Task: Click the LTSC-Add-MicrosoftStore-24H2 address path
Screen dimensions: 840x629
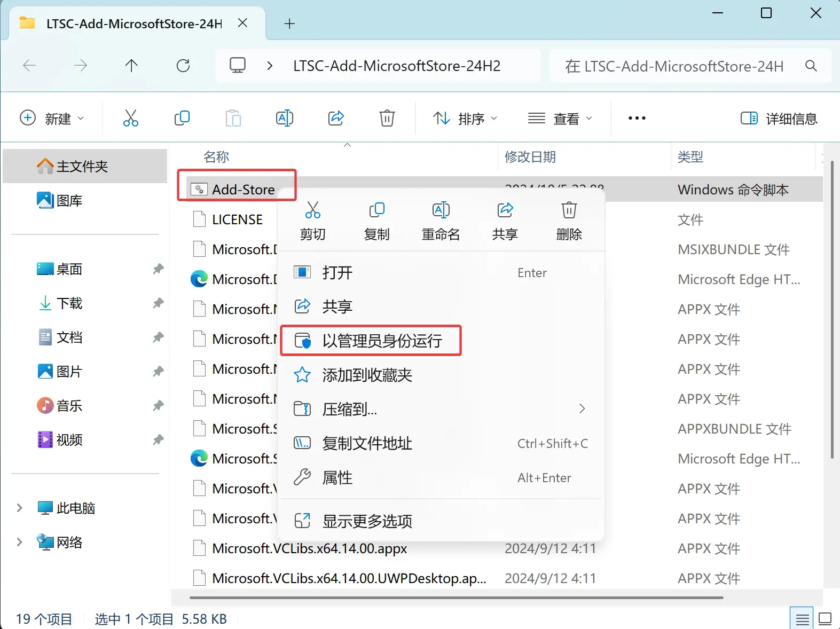Action: [397, 66]
